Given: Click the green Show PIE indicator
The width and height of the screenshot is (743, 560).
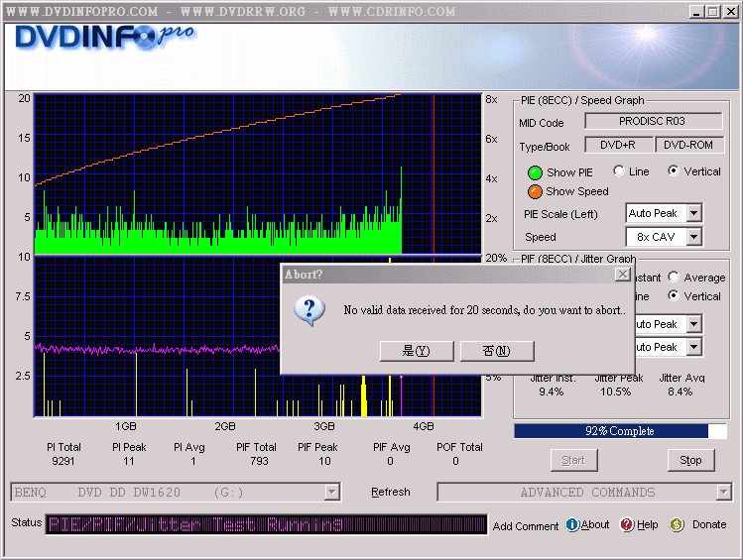Looking at the screenshot, I should (x=535, y=172).
